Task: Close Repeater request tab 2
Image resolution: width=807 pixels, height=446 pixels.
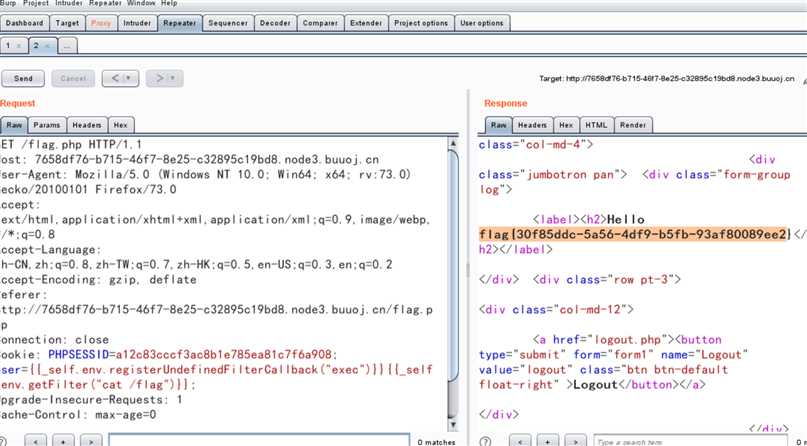Action: click(47, 46)
